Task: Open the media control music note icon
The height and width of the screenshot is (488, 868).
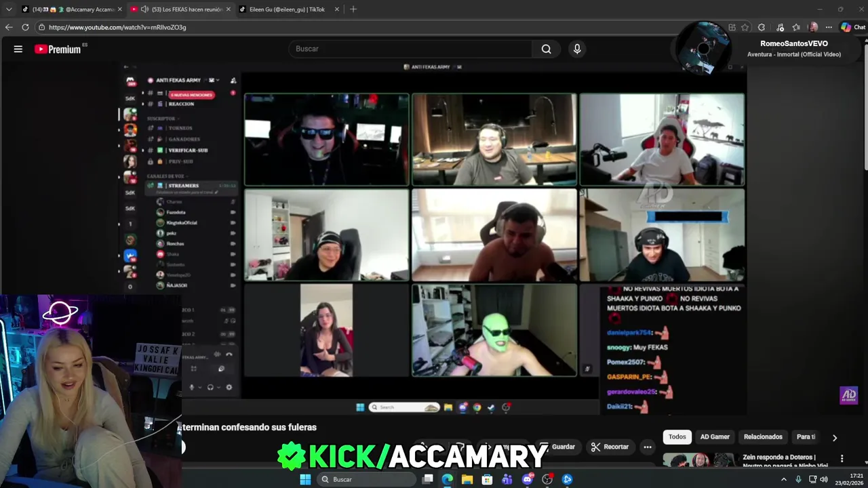Action: click(x=780, y=27)
